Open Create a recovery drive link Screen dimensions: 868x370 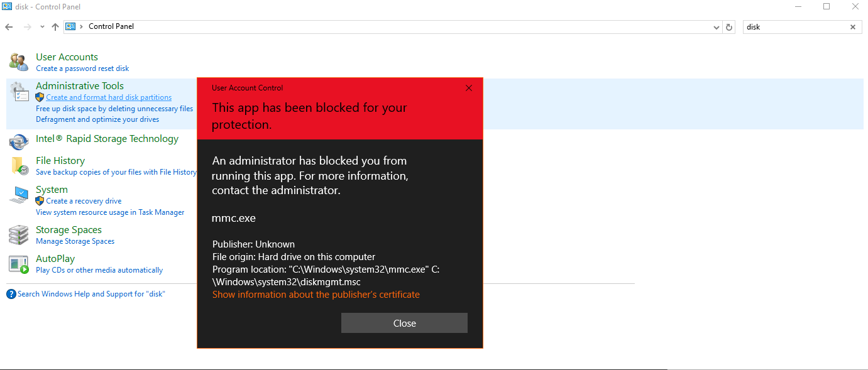(x=84, y=201)
